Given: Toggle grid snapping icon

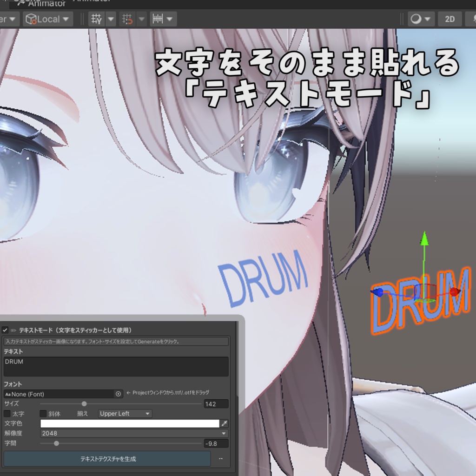Looking at the screenshot, I should [x=127, y=19].
